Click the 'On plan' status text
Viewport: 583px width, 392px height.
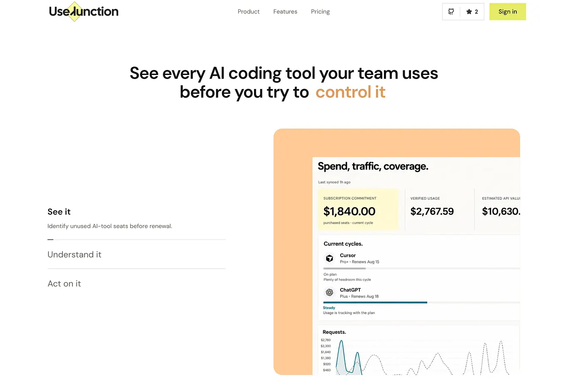(330, 274)
